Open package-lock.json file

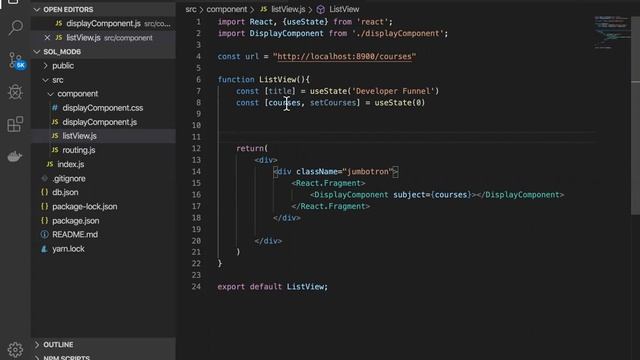tap(84, 207)
